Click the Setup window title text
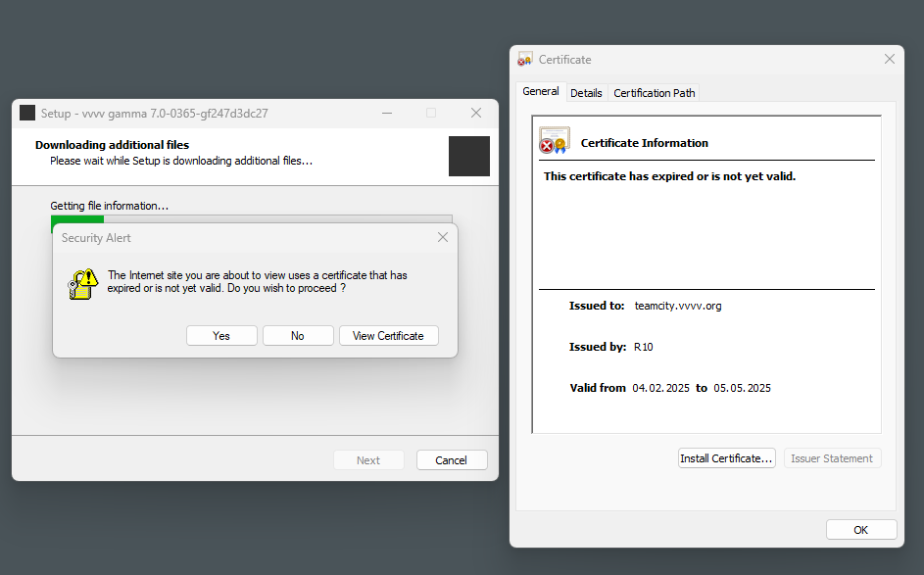 coord(155,113)
